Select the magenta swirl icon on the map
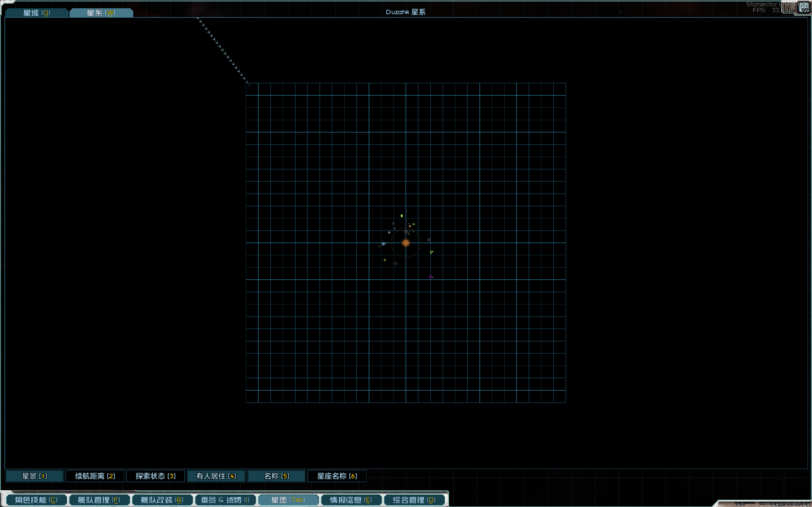This screenshot has height=507, width=812. (x=431, y=276)
